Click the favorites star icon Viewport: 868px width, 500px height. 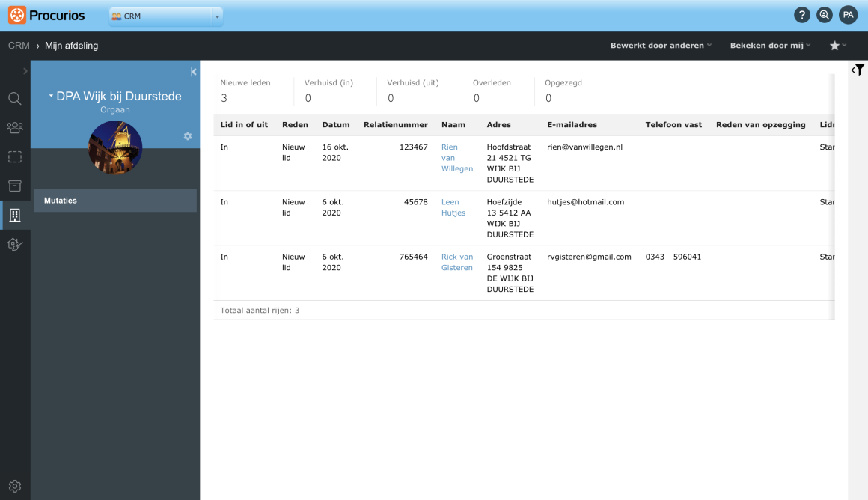click(x=835, y=46)
